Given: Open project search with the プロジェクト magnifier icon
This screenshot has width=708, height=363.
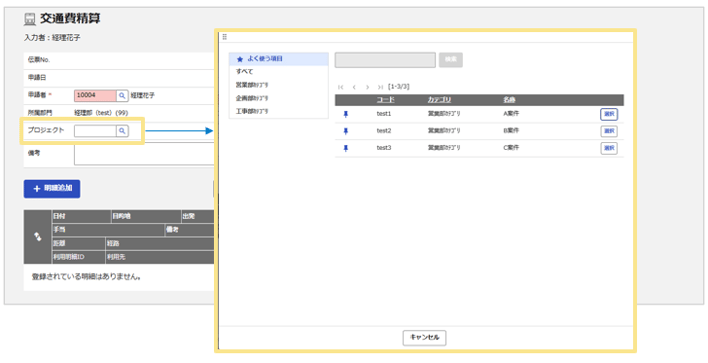Looking at the screenshot, I should click(122, 131).
